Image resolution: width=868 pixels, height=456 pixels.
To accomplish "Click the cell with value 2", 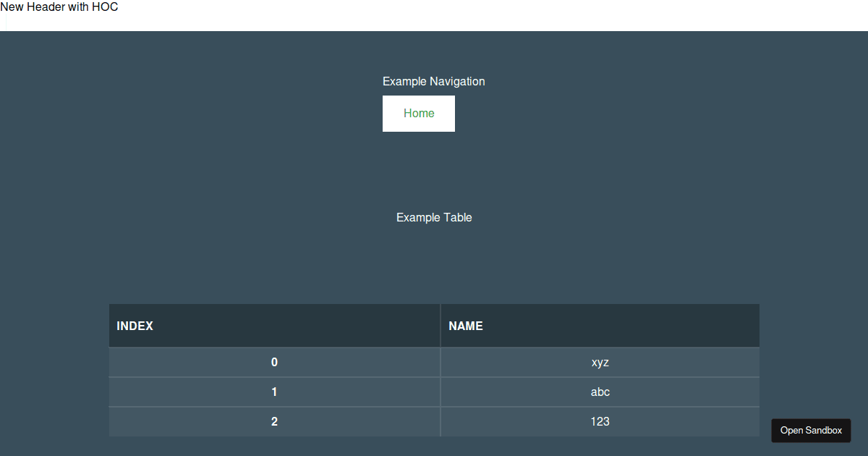I will [x=274, y=421].
